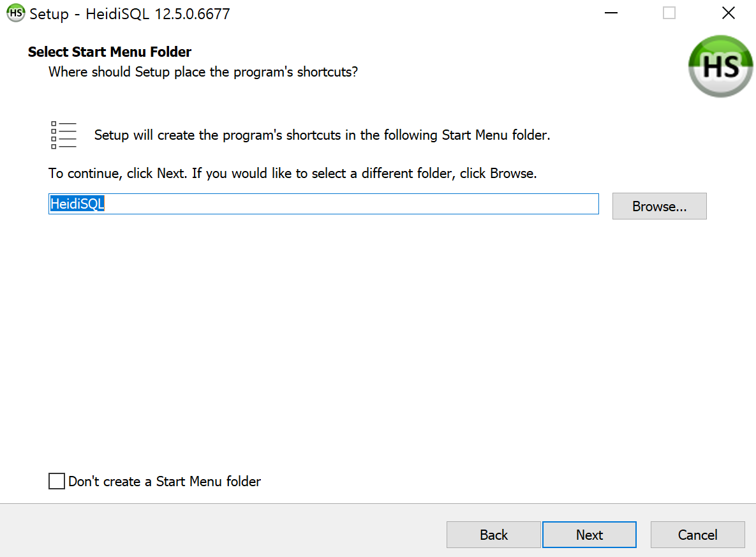The height and width of the screenshot is (557, 756).
Task: Click the "Select Start Menu Folder" heading
Action: 110,52
